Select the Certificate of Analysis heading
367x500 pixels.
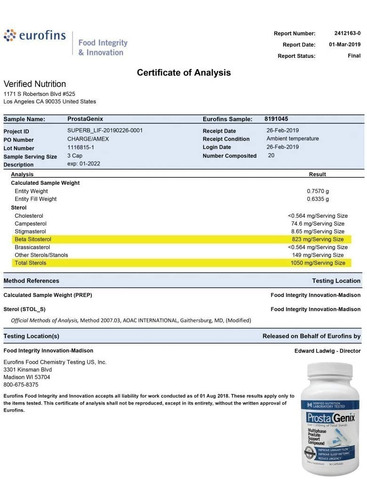(x=184, y=73)
